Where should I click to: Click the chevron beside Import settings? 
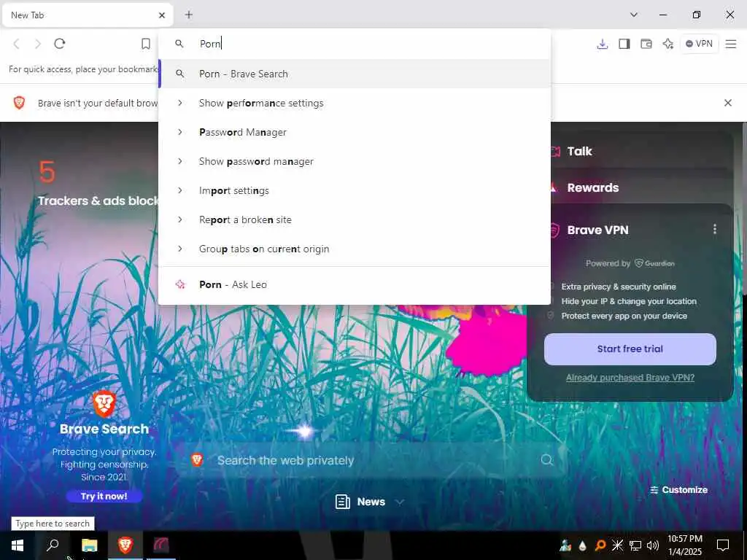(x=179, y=190)
